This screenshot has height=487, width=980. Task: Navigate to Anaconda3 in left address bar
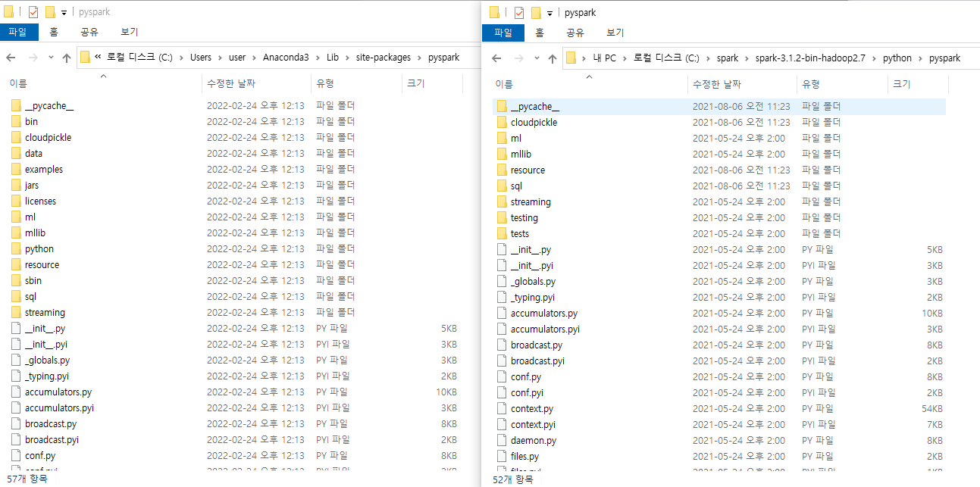286,58
